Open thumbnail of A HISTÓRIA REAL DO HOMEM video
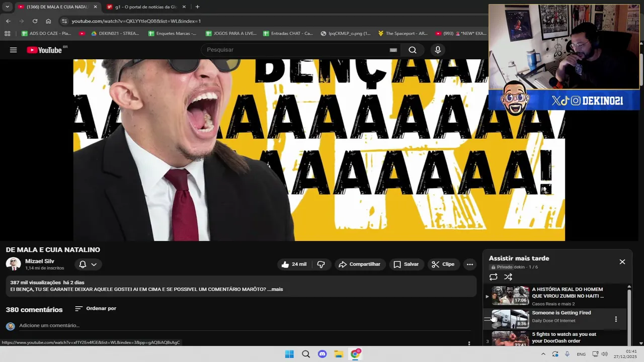644x362 pixels. (510, 296)
